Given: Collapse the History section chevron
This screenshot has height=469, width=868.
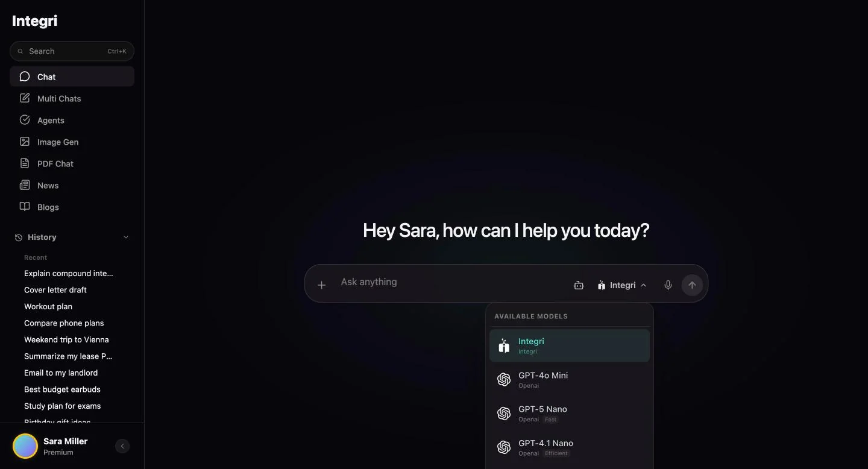Looking at the screenshot, I should click(126, 238).
